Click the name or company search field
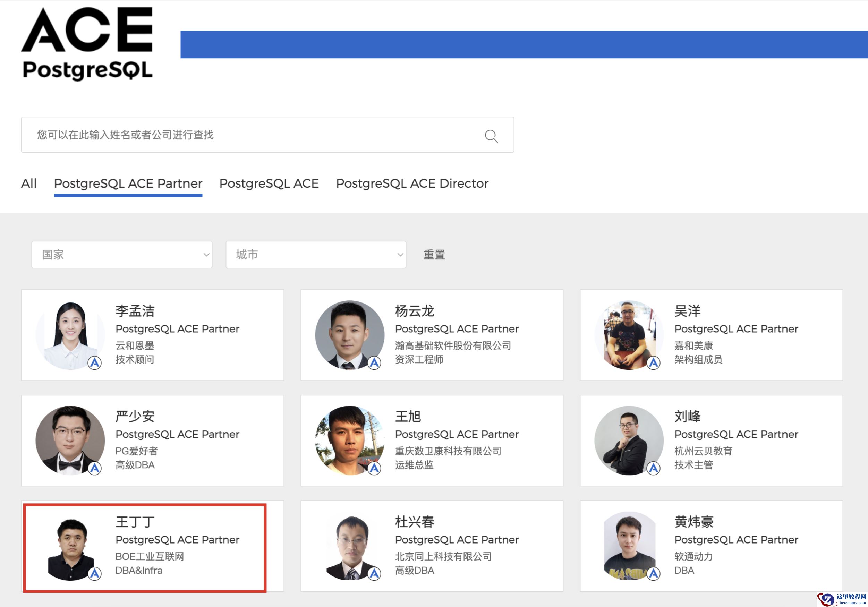This screenshot has height=607, width=868. [x=249, y=135]
